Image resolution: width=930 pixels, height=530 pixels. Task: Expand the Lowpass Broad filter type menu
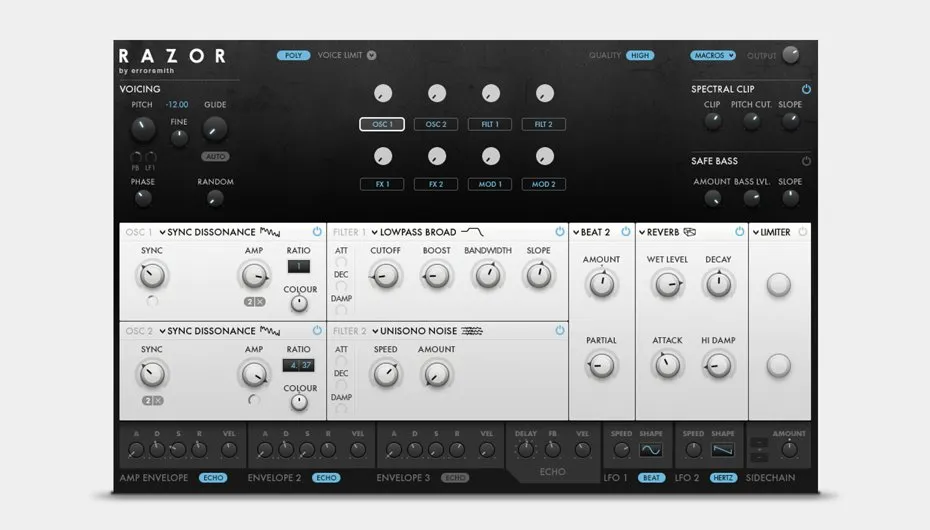(374, 232)
